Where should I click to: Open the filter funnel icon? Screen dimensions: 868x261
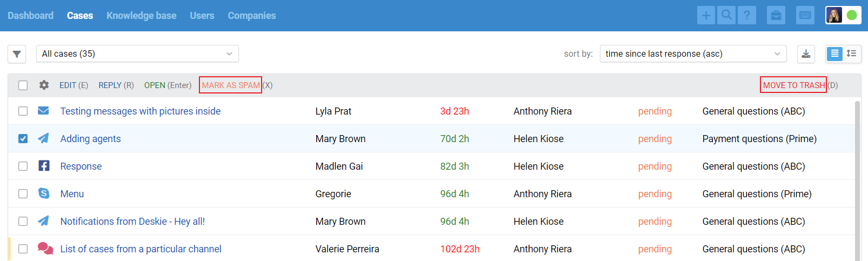17,54
